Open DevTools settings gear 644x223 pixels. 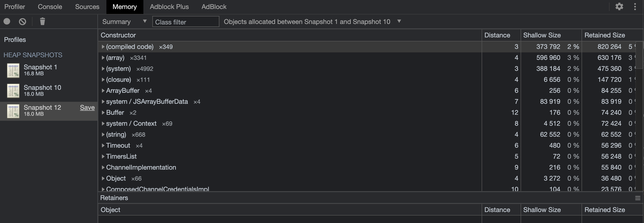click(x=619, y=6)
